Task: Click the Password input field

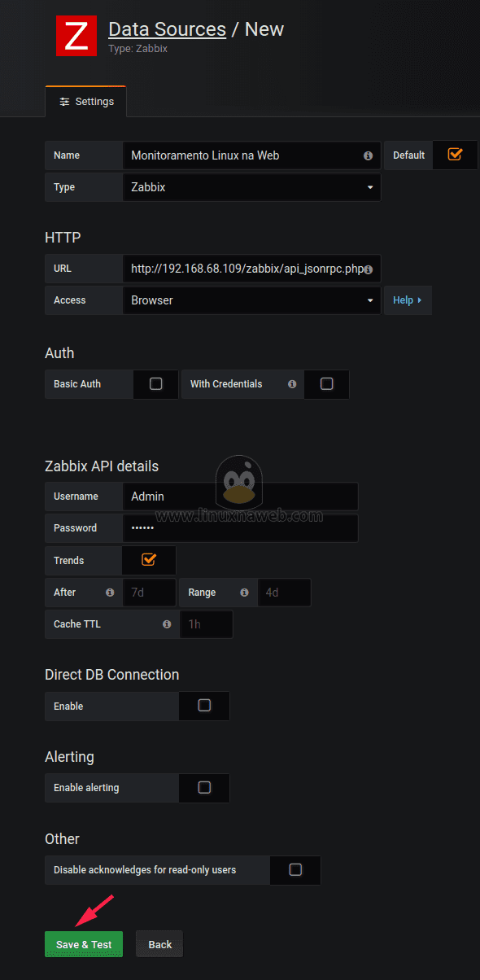Action: [240, 528]
